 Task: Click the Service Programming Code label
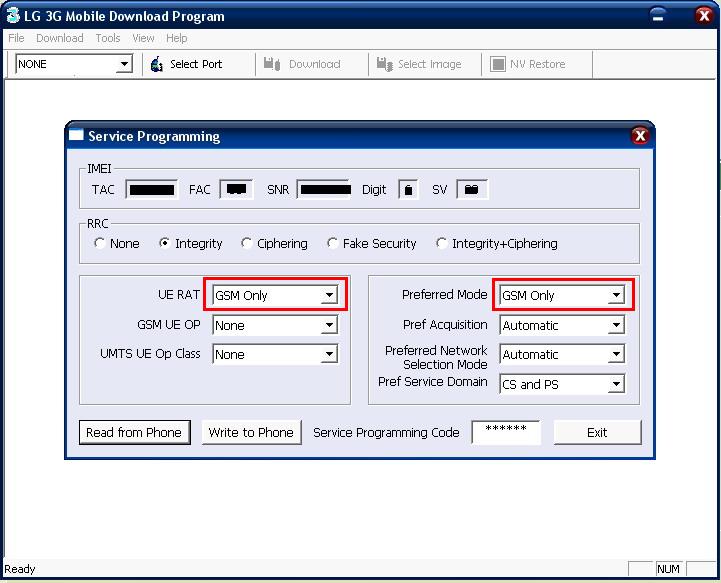pos(386,433)
